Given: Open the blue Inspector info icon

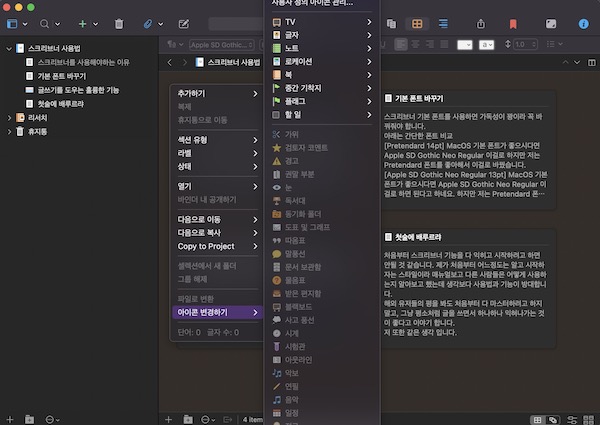Looking at the screenshot, I should [x=583, y=24].
